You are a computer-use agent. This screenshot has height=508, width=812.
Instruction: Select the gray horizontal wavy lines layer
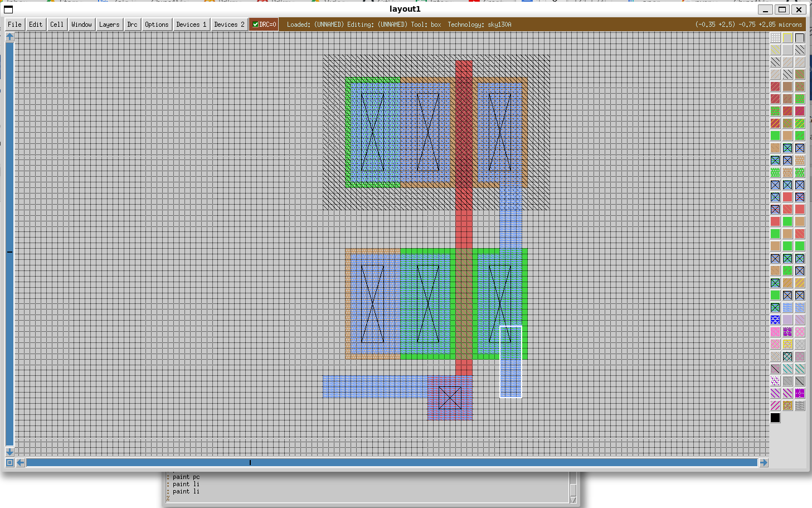tap(800, 405)
